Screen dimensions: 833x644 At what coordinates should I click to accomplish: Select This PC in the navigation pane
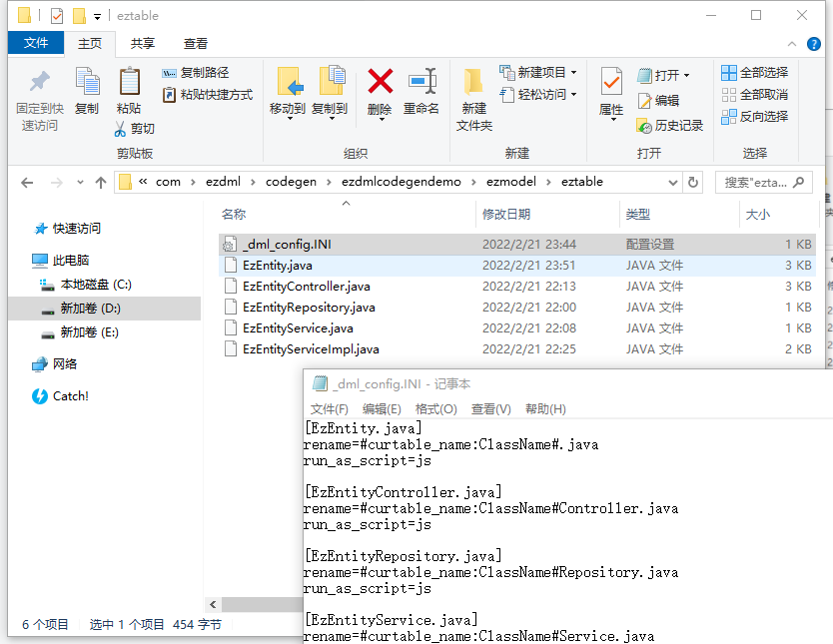(x=60, y=261)
